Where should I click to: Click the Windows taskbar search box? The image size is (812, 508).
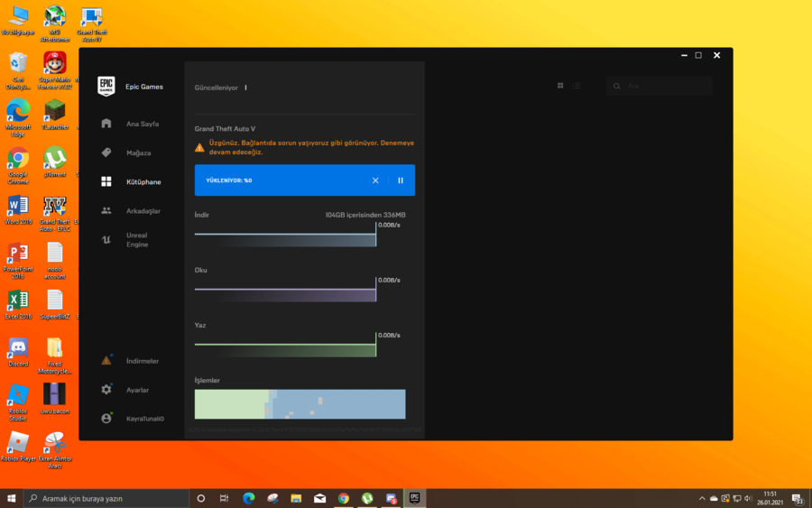[106, 498]
